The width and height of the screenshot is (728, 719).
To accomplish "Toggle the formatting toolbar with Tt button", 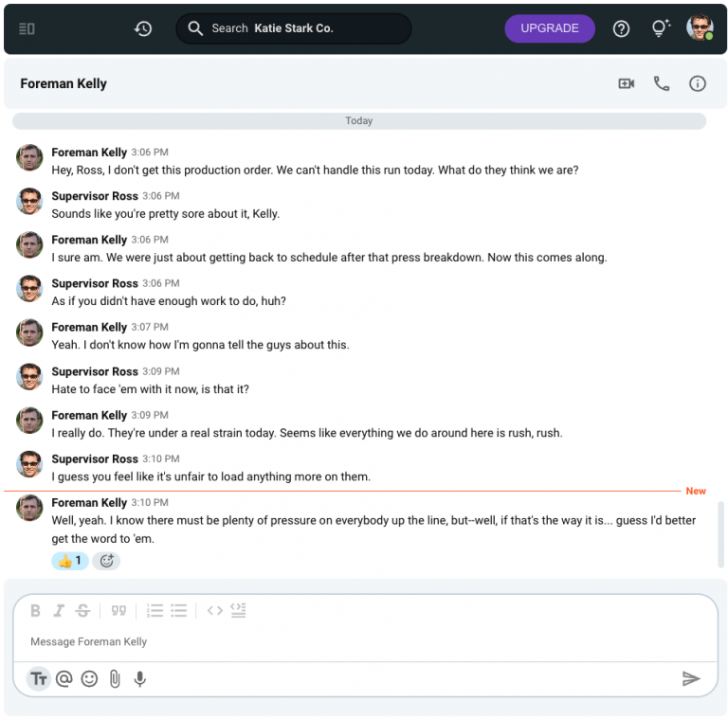I will (38, 678).
